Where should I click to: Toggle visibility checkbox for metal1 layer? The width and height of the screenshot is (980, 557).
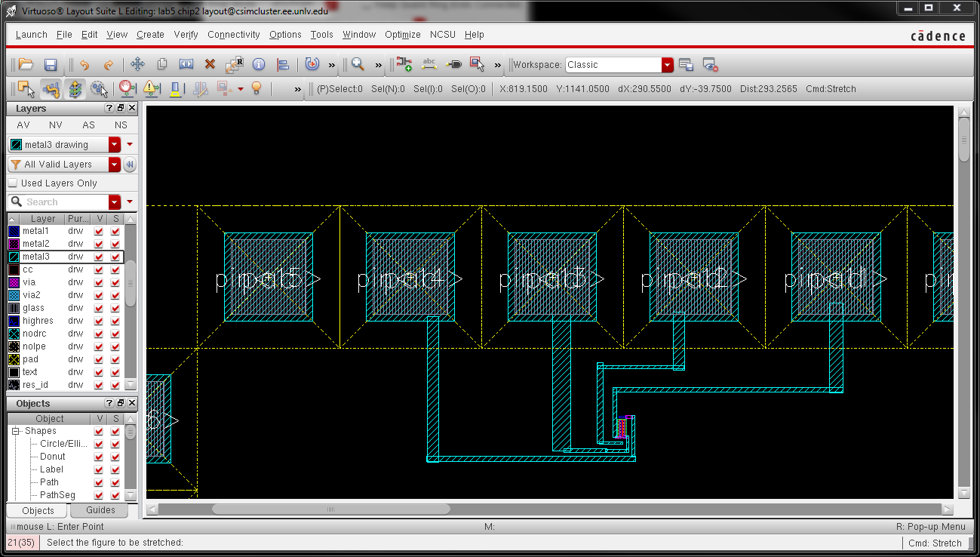(99, 231)
